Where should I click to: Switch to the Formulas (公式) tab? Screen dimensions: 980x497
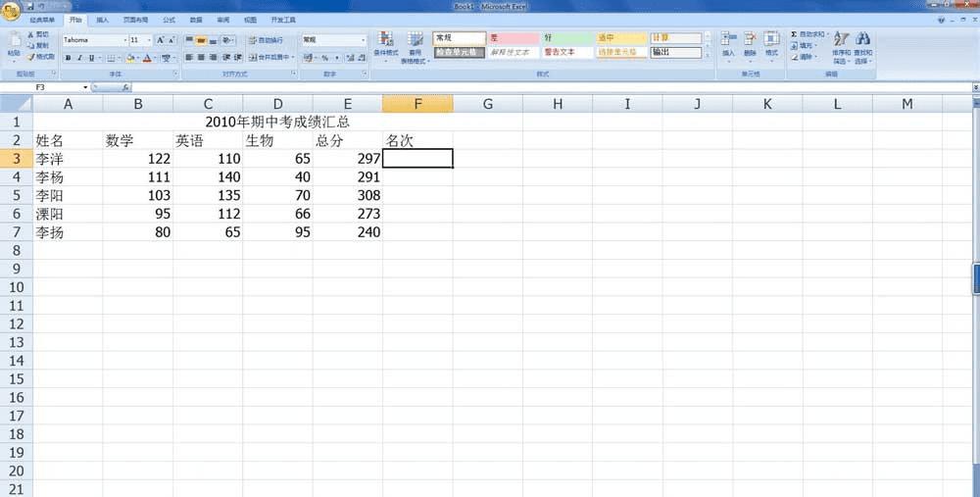(x=170, y=20)
